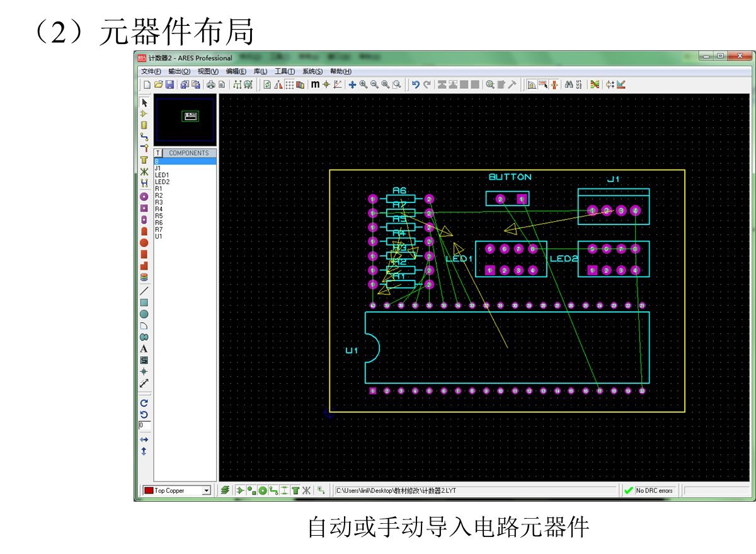756x554 pixels.
Task: Click the Rotate anti-clockwise button
Action: tap(144, 414)
